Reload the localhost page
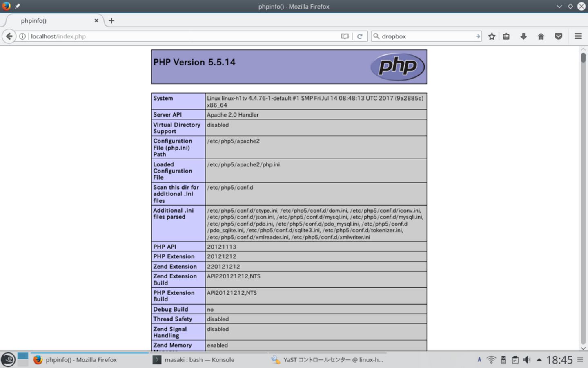Image resolution: width=588 pixels, height=368 pixels. tap(360, 36)
